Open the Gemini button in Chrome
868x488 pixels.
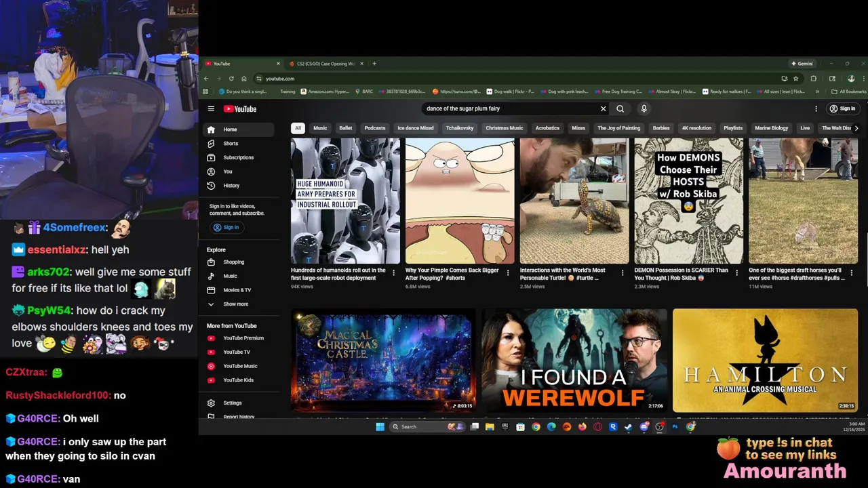(802, 64)
